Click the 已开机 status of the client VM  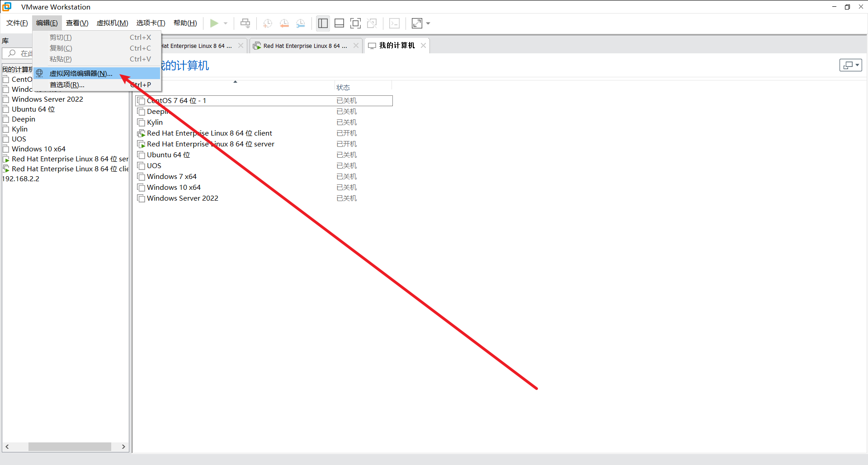347,133
